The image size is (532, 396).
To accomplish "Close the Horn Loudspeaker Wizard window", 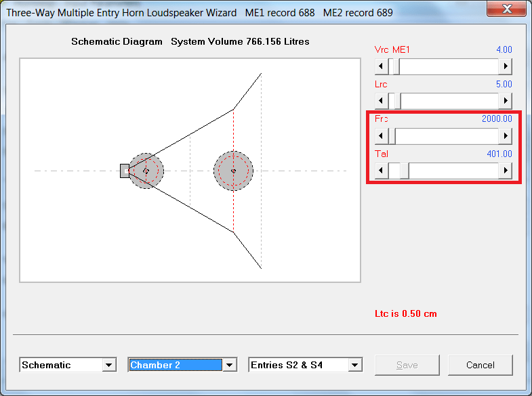I will pos(507,9).
